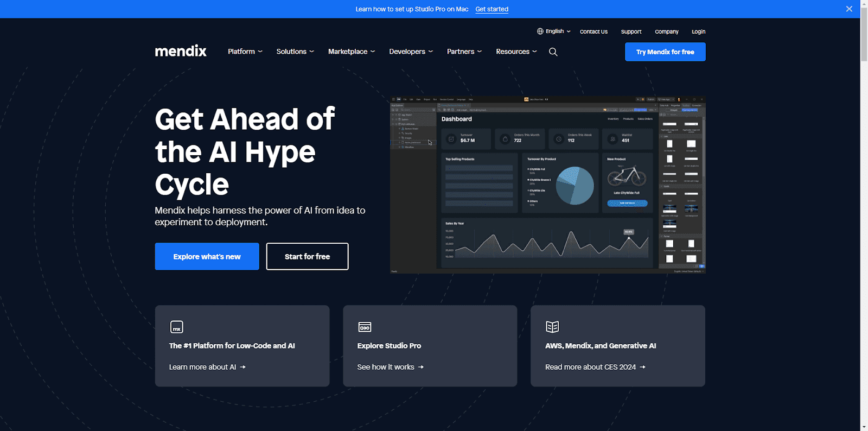Click the mendix logo
868x431 pixels.
[x=181, y=52]
